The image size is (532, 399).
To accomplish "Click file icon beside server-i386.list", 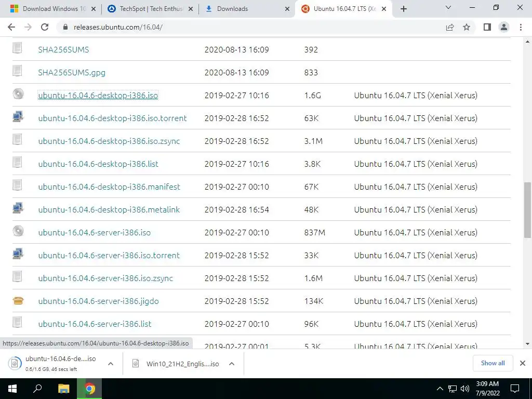I will click(x=17, y=322).
